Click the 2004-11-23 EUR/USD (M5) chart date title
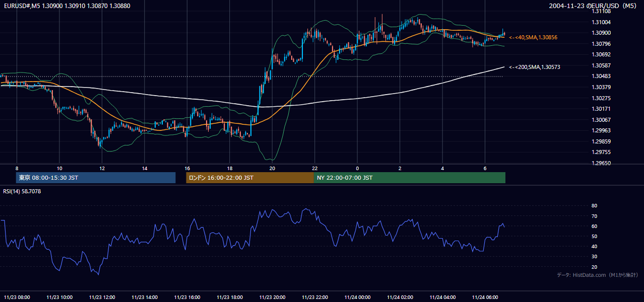This screenshot has width=644, height=302. tap(594, 6)
